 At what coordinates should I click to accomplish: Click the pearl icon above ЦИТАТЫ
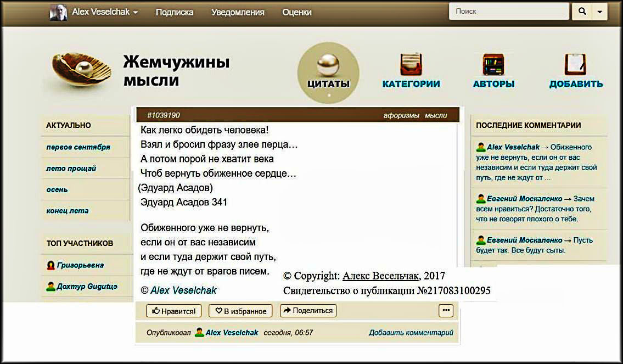pos(328,65)
